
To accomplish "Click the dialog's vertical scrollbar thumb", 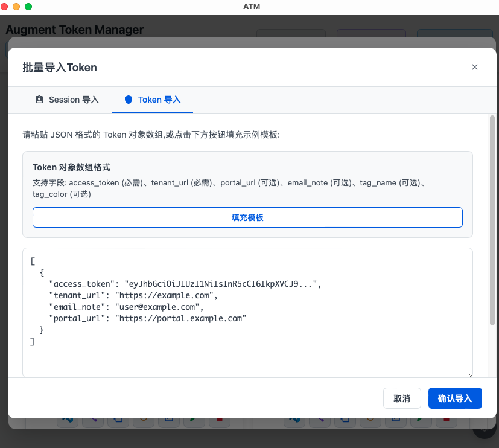I will point(492,217).
